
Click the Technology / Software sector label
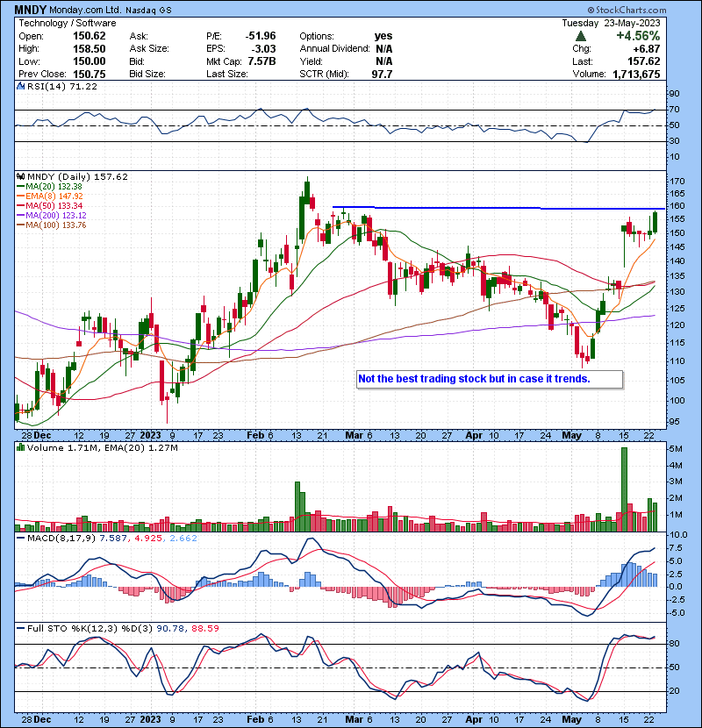pos(68,23)
